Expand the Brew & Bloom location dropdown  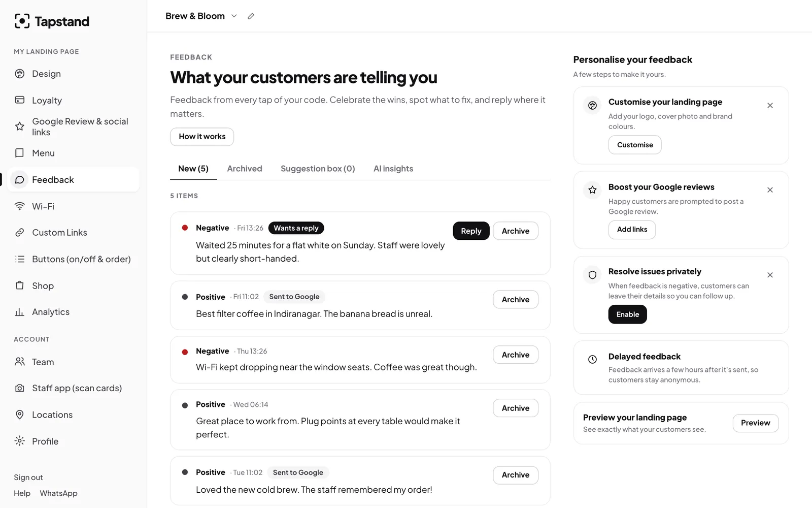pyautogui.click(x=234, y=16)
